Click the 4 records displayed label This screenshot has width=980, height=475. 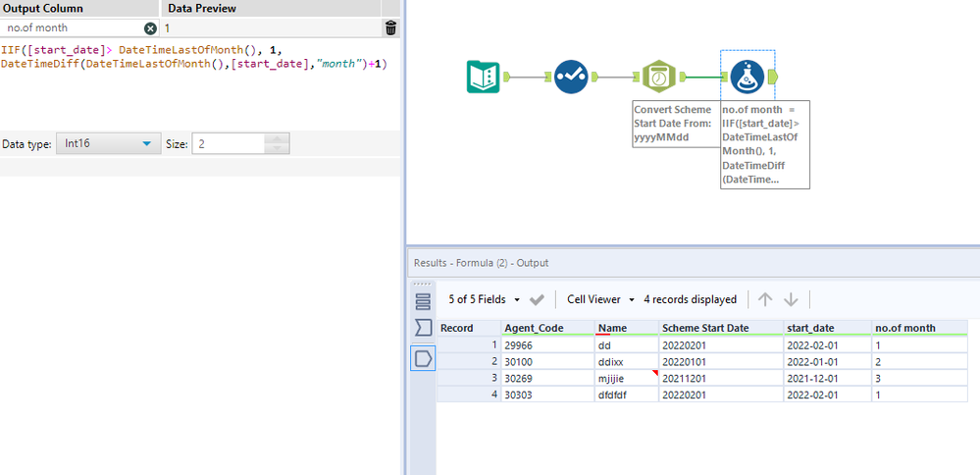pos(690,299)
